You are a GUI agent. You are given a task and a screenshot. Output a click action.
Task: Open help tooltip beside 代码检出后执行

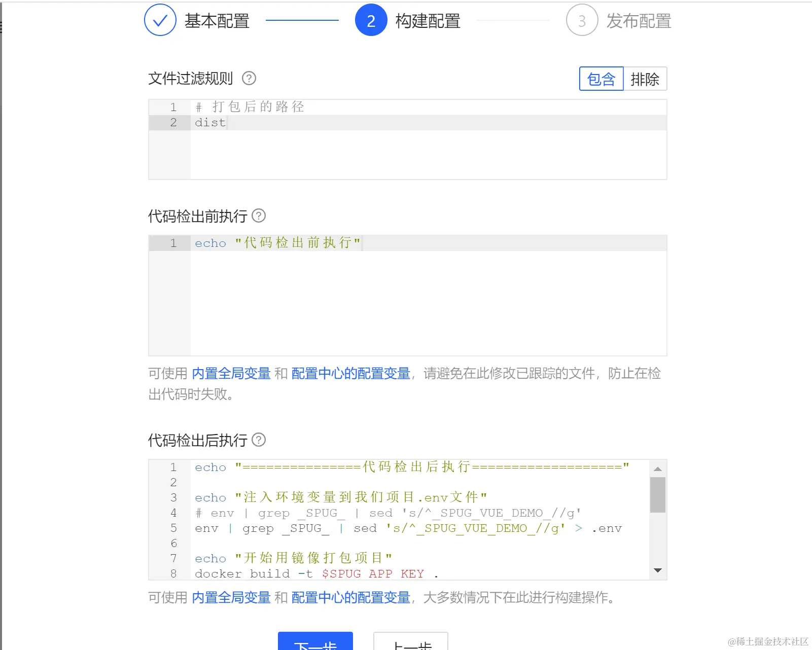tap(259, 440)
